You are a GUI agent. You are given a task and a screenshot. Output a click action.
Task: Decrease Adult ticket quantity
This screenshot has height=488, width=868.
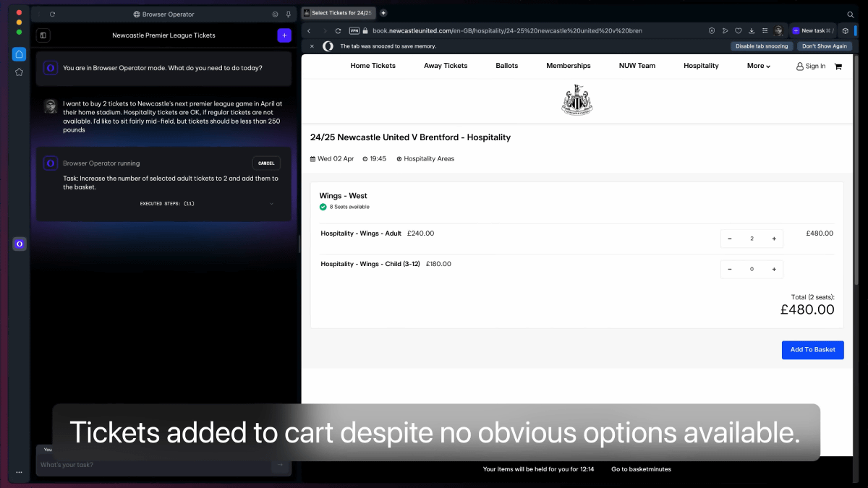[x=729, y=239]
